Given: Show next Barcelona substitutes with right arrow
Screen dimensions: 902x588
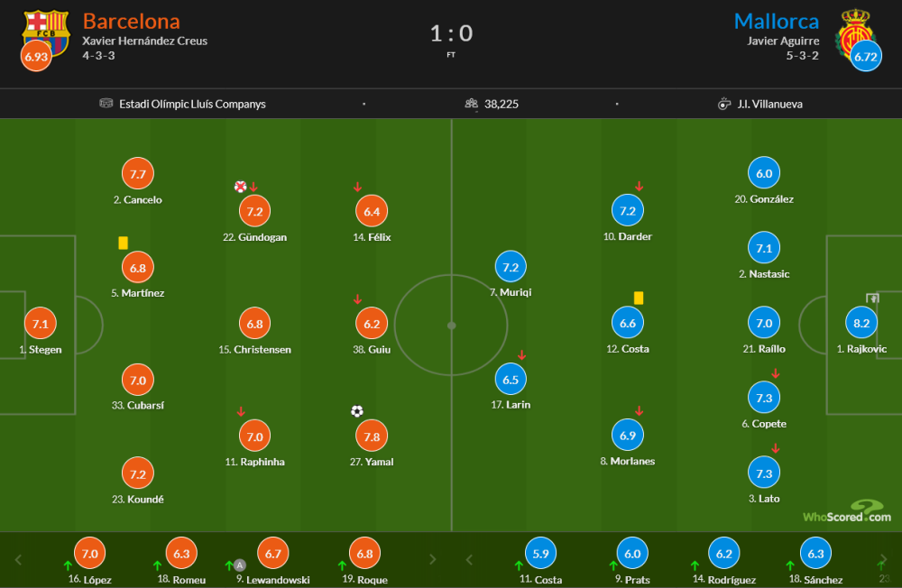Looking at the screenshot, I should click(433, 560).
